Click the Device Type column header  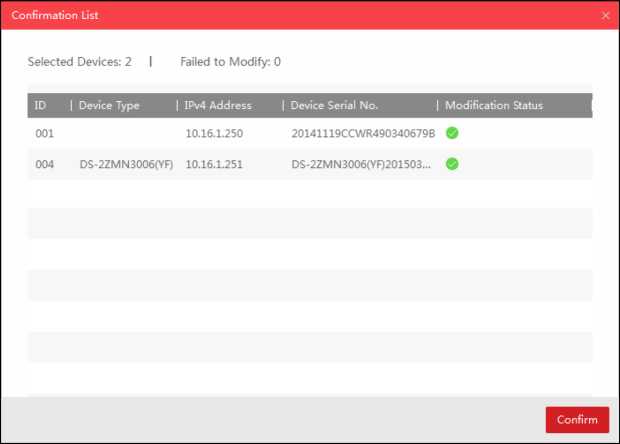110,106
